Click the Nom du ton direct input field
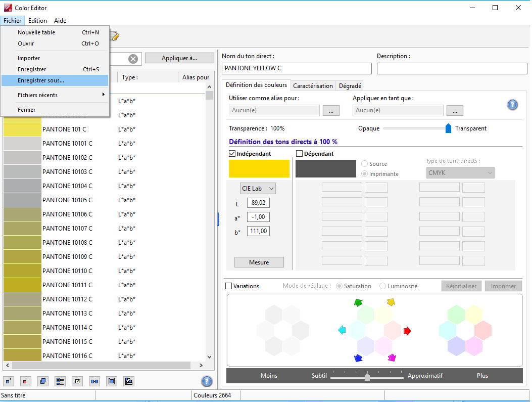The height and width of the screenshot is (402, 532). 297,68
